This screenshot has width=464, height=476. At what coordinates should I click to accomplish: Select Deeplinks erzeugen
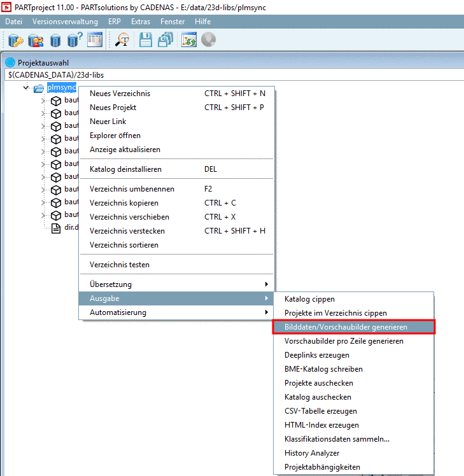click(354, 355)
